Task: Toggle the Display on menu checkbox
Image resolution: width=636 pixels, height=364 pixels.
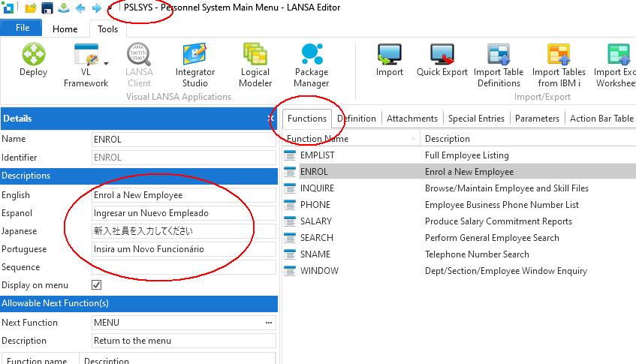Action: (96, 285)
